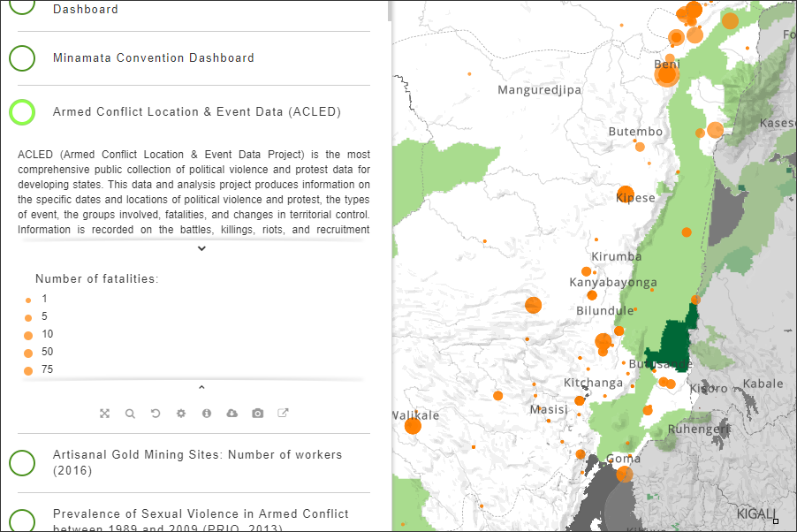
Task: Toggle the Prevalence of Sexual Violence layer circle
Action: 22,521
